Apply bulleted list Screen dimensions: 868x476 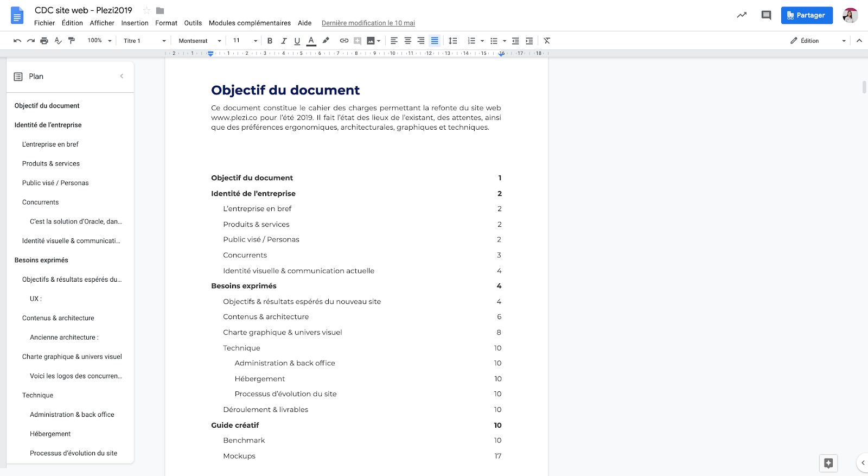pyautogui.click(x=494, y=41)
